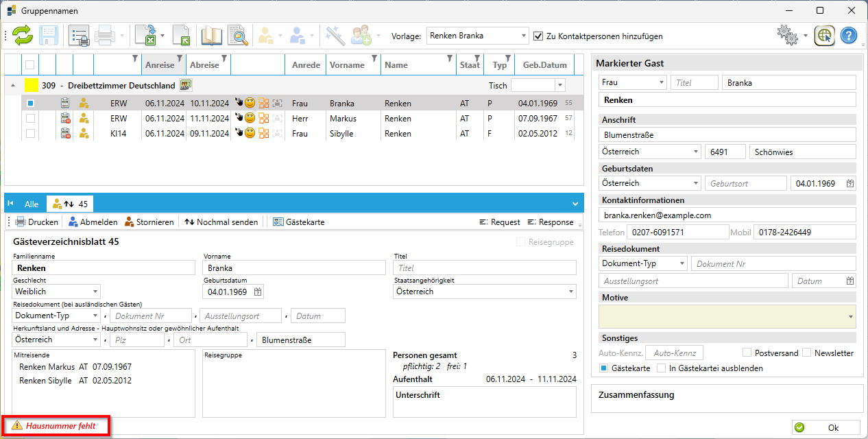868x439 pixels.
Task: Click the globe with cursor icon
Action: click(x=824, y=36)
